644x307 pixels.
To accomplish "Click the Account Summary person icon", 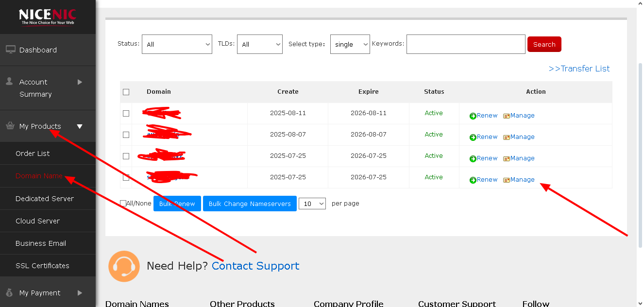I will 9,82.
